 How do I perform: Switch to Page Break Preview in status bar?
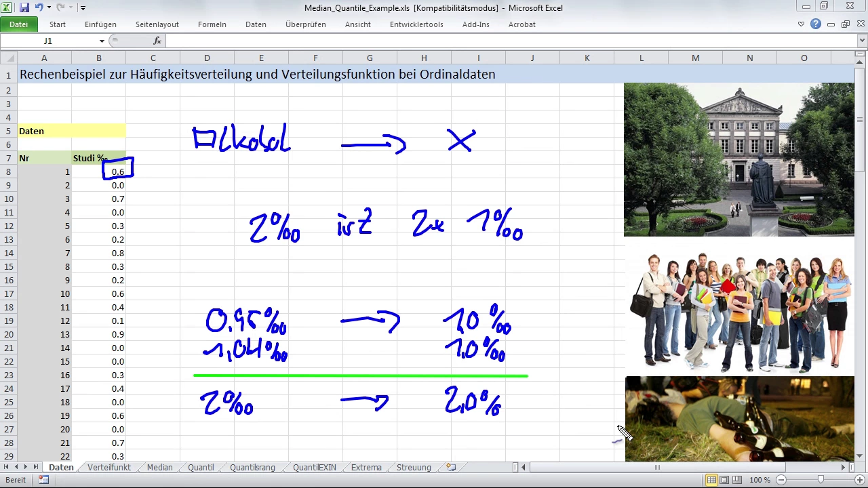click(737, 480)
